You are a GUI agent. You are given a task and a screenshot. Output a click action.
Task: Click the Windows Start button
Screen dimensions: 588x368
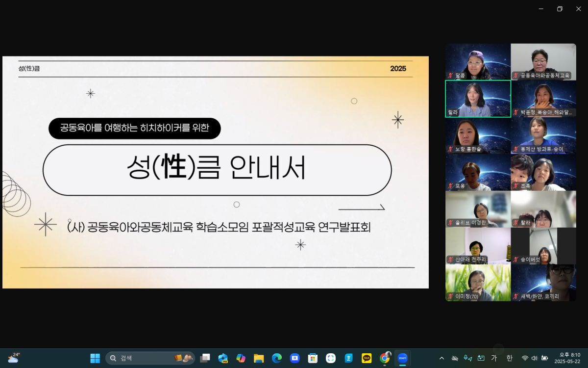coord(95,358)
